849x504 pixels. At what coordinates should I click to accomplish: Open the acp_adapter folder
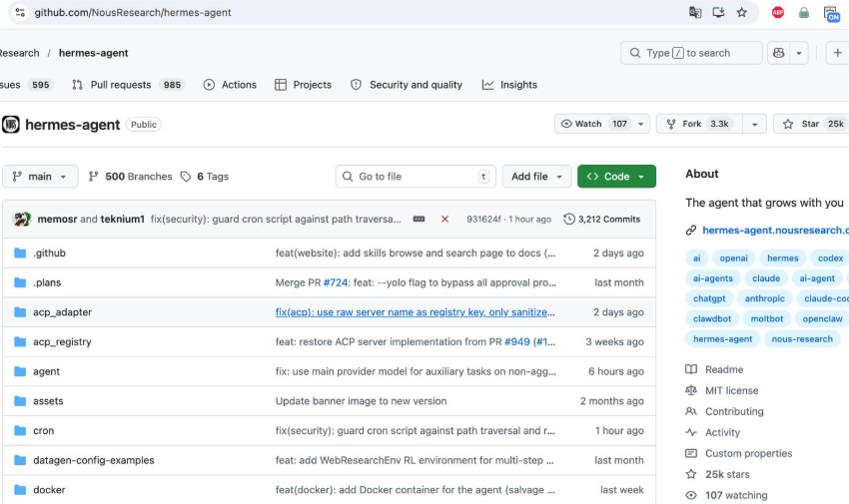(x=62, y=312)
